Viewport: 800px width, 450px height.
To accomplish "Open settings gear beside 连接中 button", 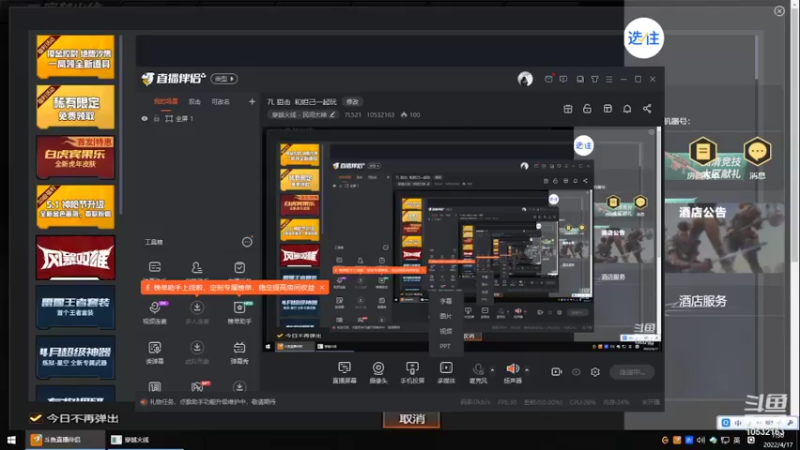I will point(595,372).
